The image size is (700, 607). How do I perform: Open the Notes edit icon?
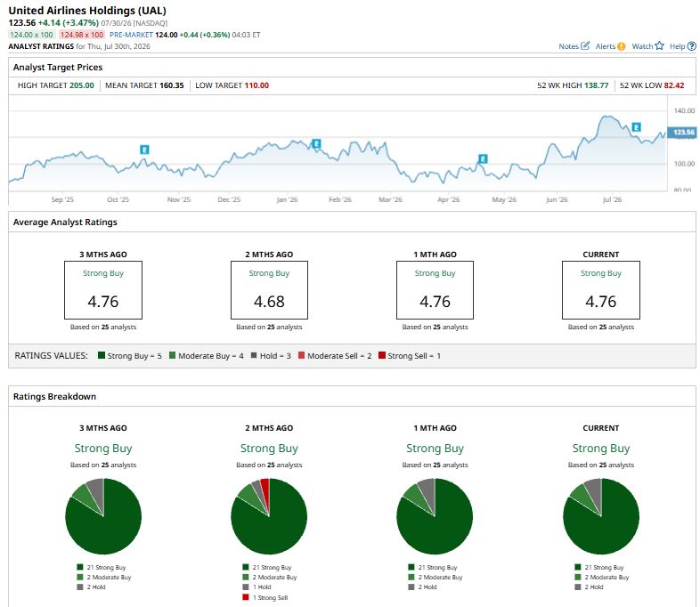point(585,45)
